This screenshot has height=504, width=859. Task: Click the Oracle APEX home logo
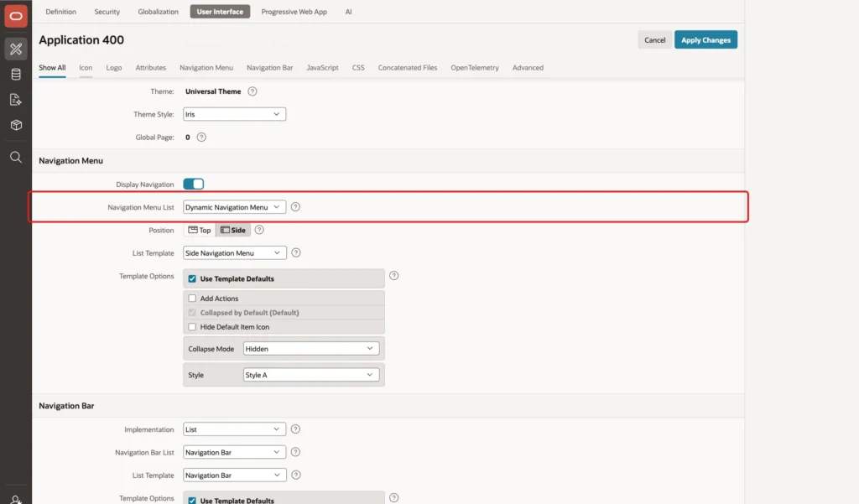(x=16, y=16)
